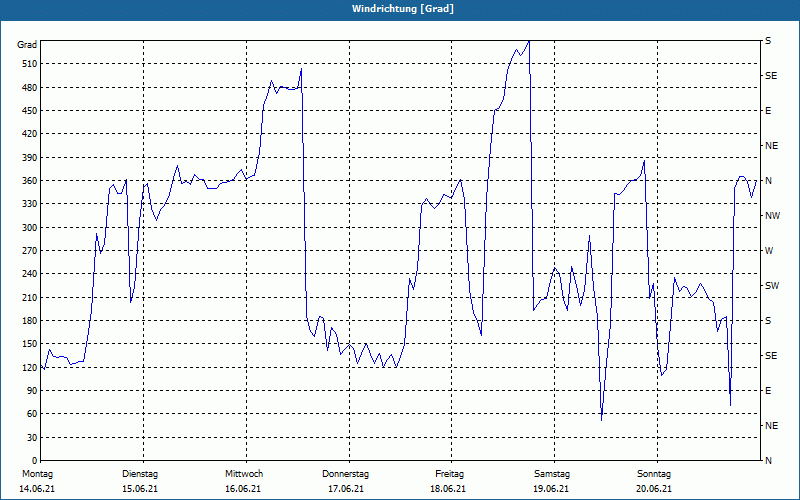Click the 30 degree axis label

point(33,438)
